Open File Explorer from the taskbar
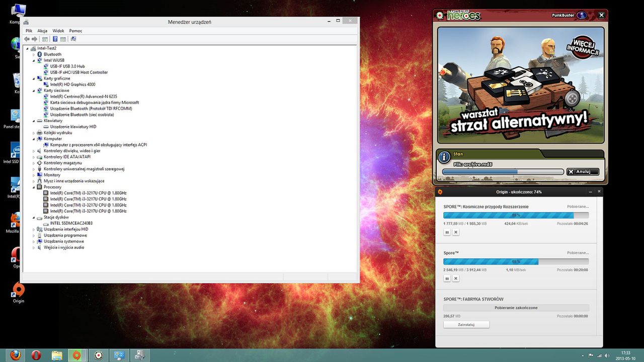The width and height of the screenshot is (644, 362). (x=57, y=355)
